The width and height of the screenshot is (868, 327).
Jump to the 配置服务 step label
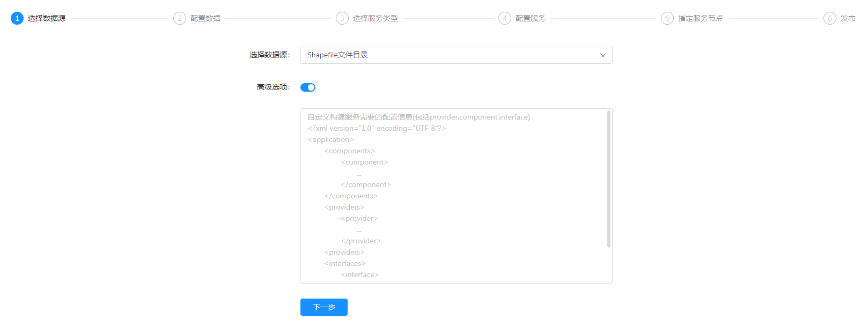click(531, 18)
